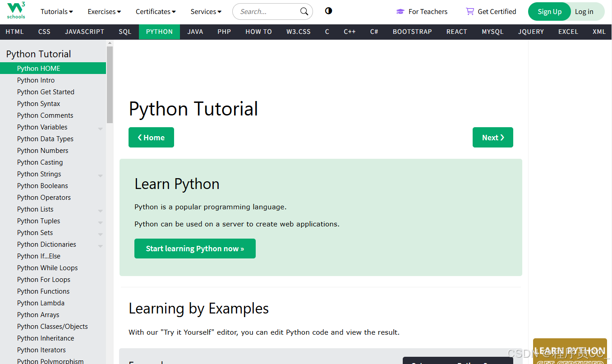Open the W3.CSS tab
612x364 pixels.
(x=299, y=32)
